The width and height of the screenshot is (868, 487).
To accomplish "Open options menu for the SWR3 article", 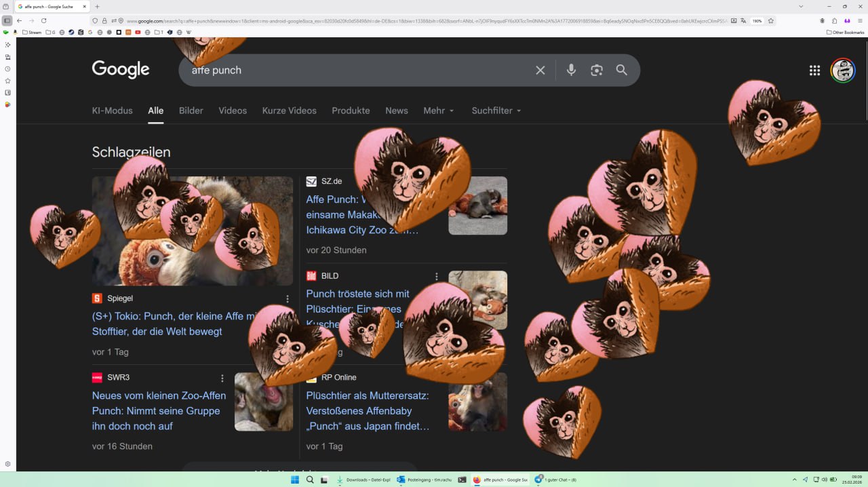I will click(x=222, y=378).
